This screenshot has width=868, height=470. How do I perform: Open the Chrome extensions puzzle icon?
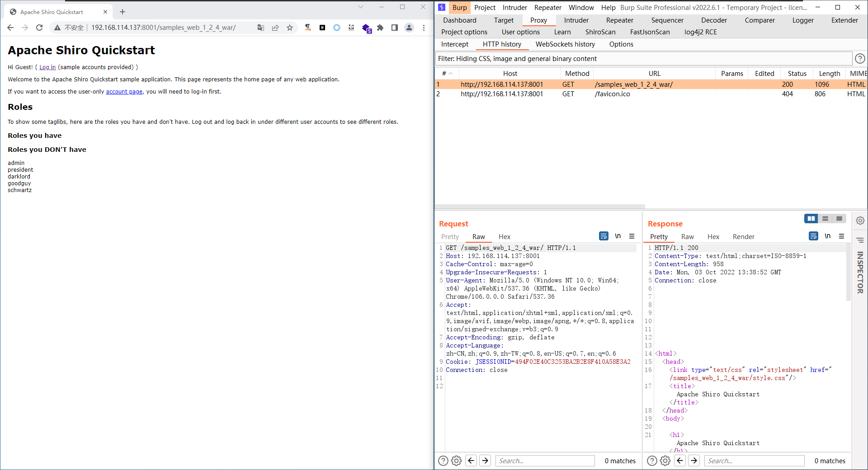tap(380, 28)
